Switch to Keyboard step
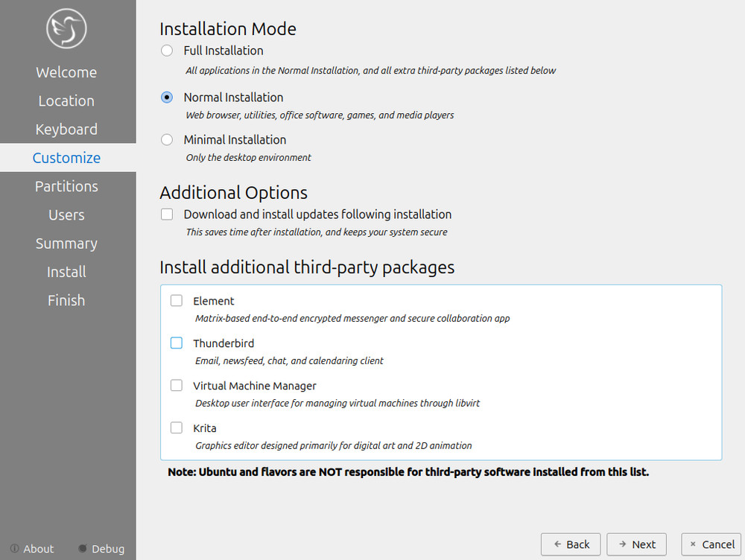This screenshot has width=745, height=560. point(66,130)
